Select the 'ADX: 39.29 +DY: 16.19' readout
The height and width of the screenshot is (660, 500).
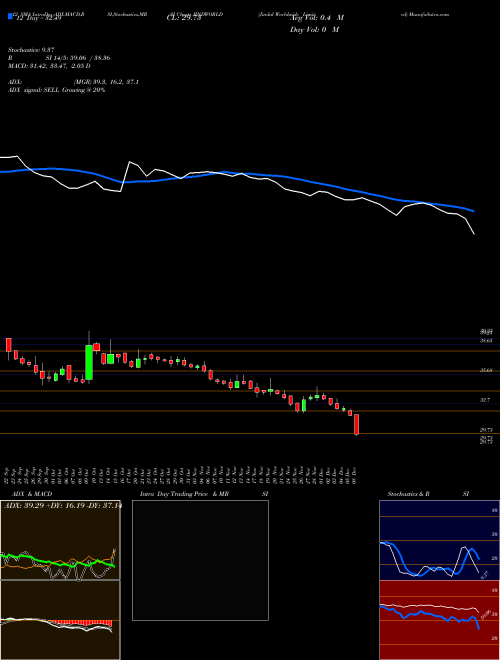[x=46, y=505]
